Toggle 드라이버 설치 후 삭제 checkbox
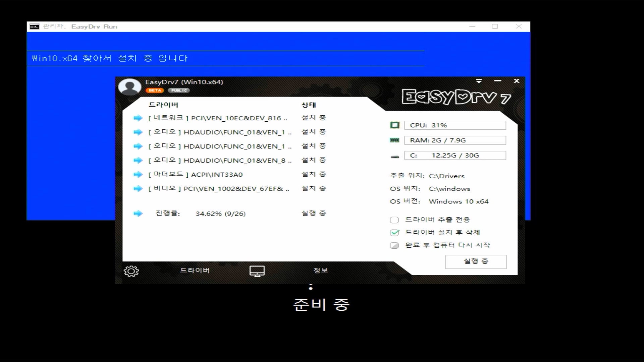 point(394,233)
